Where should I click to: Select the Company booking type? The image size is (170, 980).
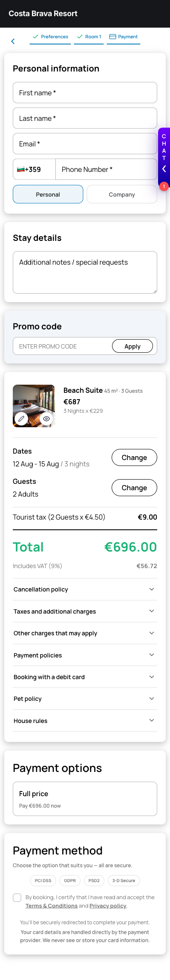[122, 194]
